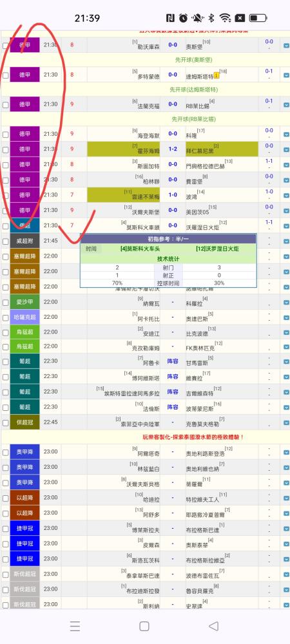Click the 先开球(RB莱比锡) kickoff note

click(x=193, y=119)
